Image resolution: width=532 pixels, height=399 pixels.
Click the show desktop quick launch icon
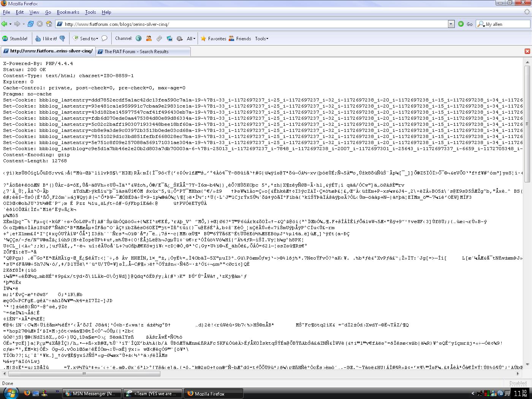pyautogui.click(x=36, y=393)
